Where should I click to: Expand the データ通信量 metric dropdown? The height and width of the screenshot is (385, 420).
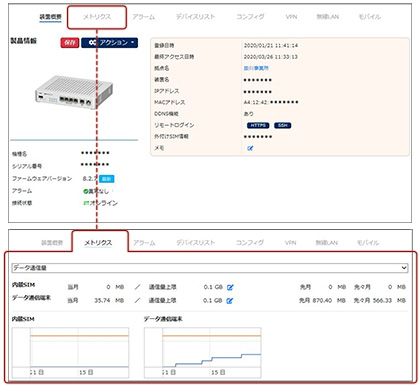pyautogui.click(x=210, y=268)
